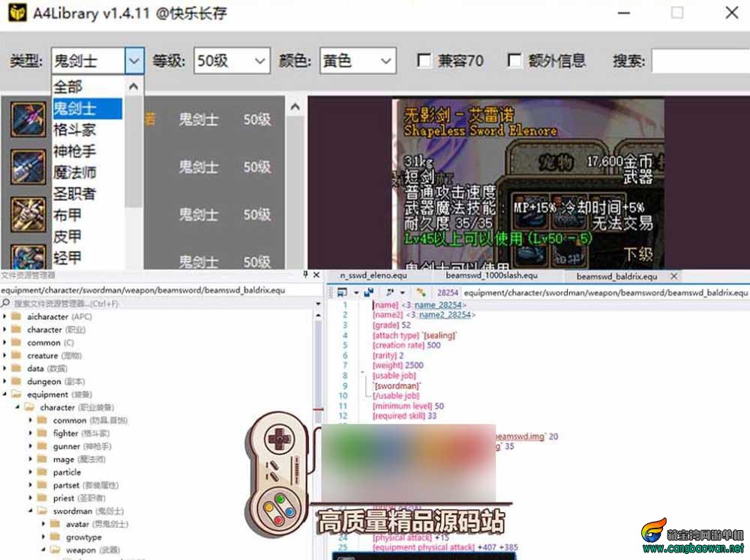
Task: Select first weapon icon in equipment list
Action: pyautogui.click(x=28, y=119)
